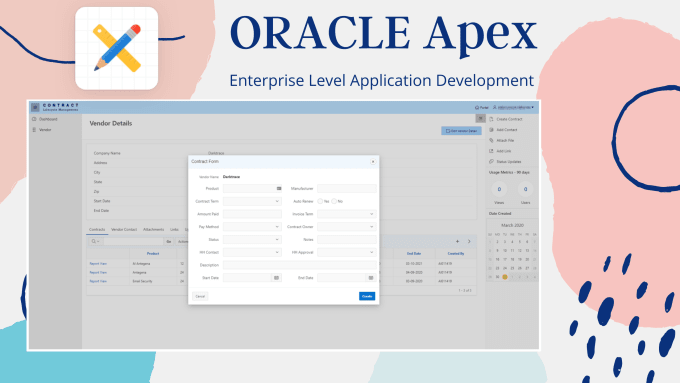Collapse the right actions panel toggle

click(481, 118)
